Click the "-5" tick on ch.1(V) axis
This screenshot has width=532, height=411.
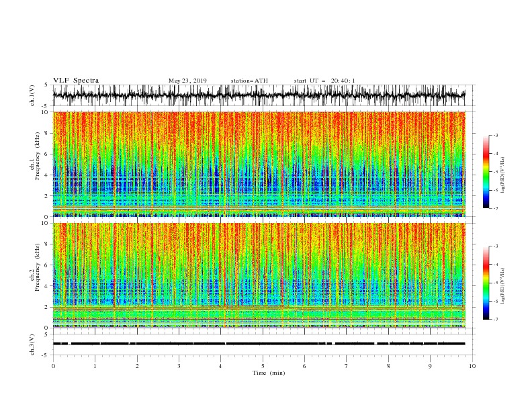point(46,106)
